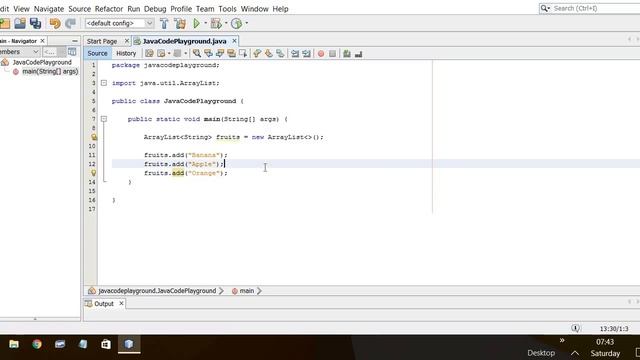Toggle Rectangular Selection icon
640x360 pixels.
click(x=243, y=53)
